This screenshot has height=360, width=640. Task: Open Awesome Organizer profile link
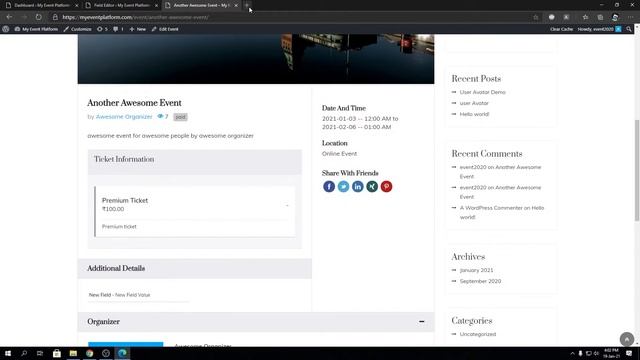tap(124, 117)
